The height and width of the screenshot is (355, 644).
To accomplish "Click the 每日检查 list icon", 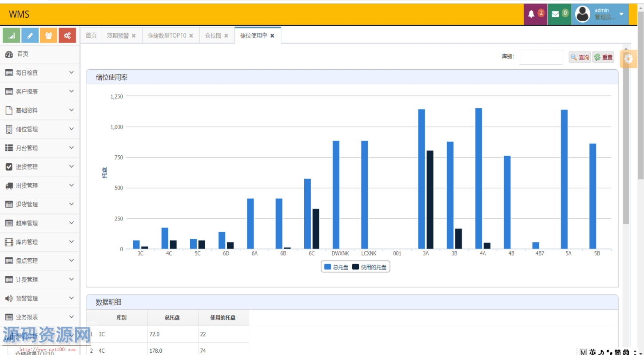I will [9, 73].
